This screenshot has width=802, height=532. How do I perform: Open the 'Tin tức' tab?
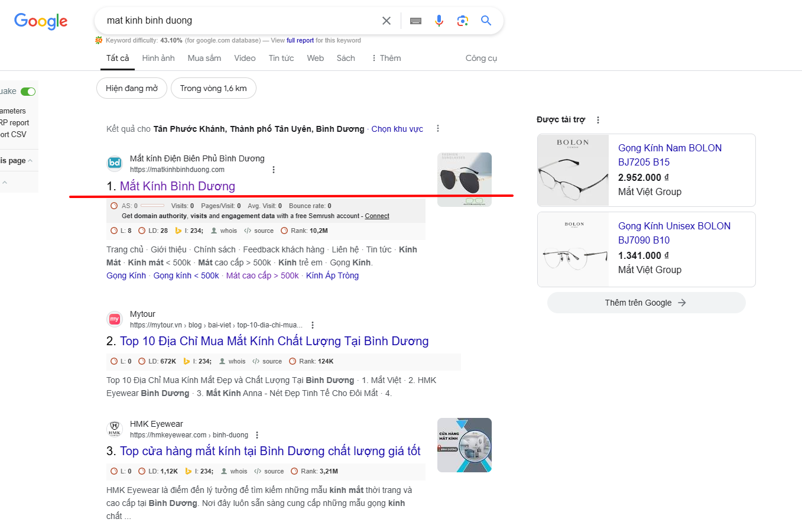281,58
